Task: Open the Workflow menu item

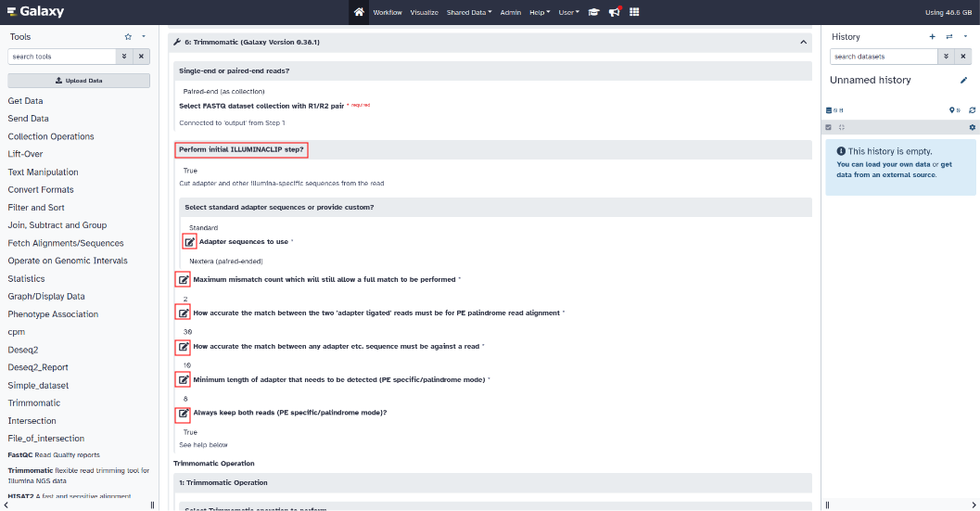Action: (x=388, y=12)
